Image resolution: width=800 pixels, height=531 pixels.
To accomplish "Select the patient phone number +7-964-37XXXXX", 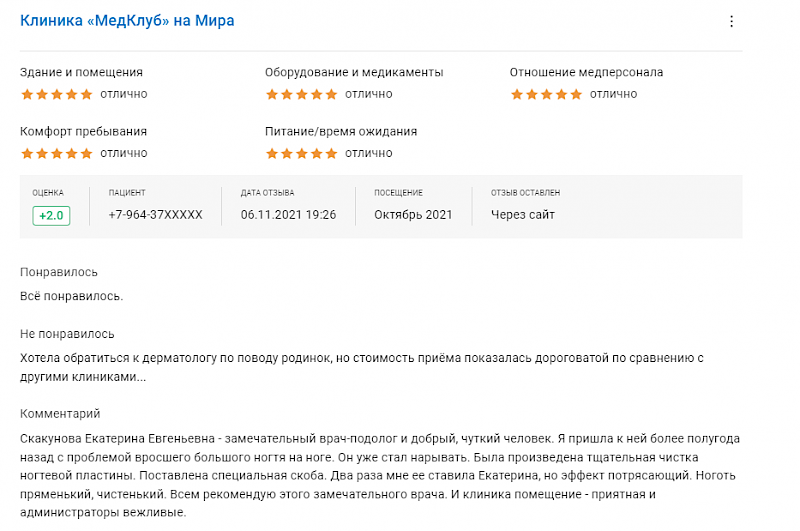I will pos(156,215).
